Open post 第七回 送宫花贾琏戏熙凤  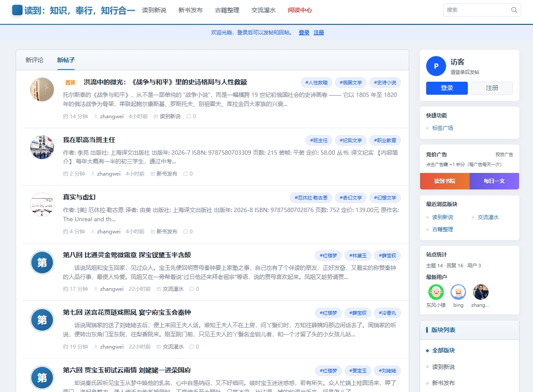[x=127, y=313]
